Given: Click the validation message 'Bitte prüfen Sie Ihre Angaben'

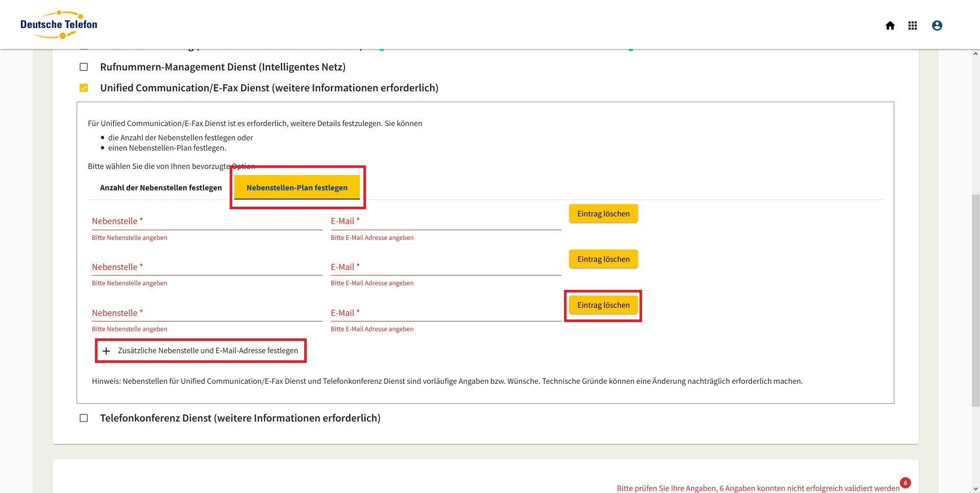Looking at the screenshot, I should point(758,488).
